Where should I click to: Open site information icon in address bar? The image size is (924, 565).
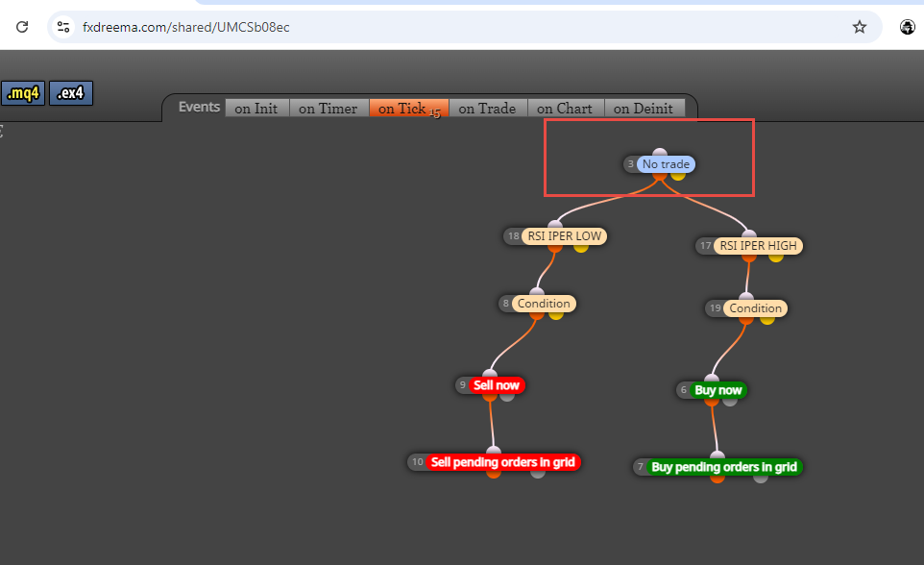(x=63, y=27)
